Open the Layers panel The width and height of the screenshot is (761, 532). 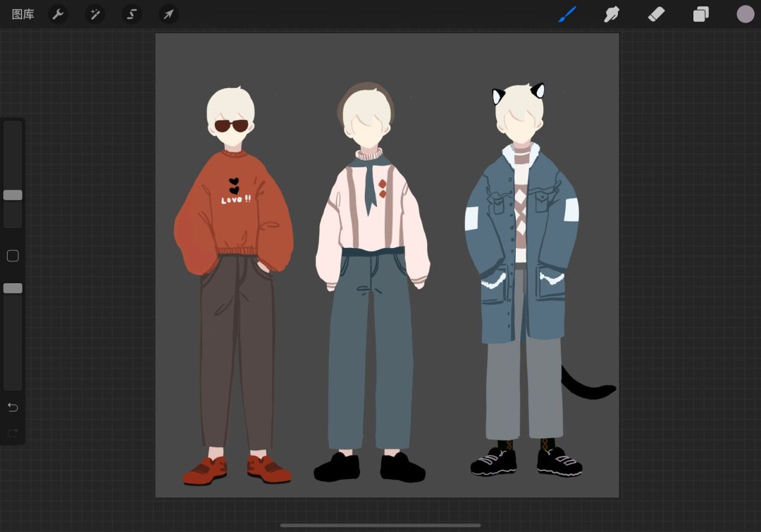(701, 15)
